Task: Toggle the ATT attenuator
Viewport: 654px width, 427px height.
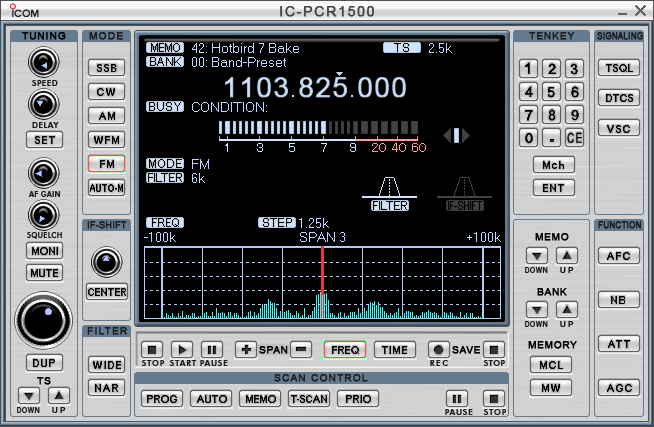Action: [618, 344]
